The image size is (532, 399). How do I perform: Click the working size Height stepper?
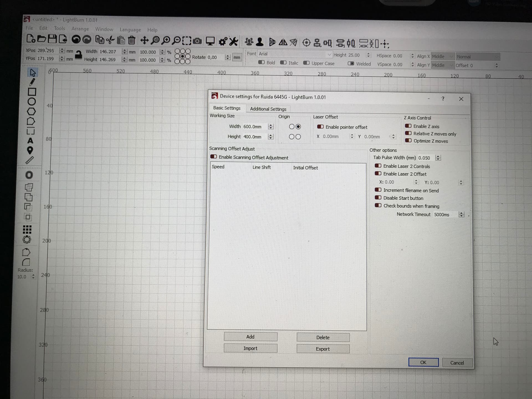point(271,137)
